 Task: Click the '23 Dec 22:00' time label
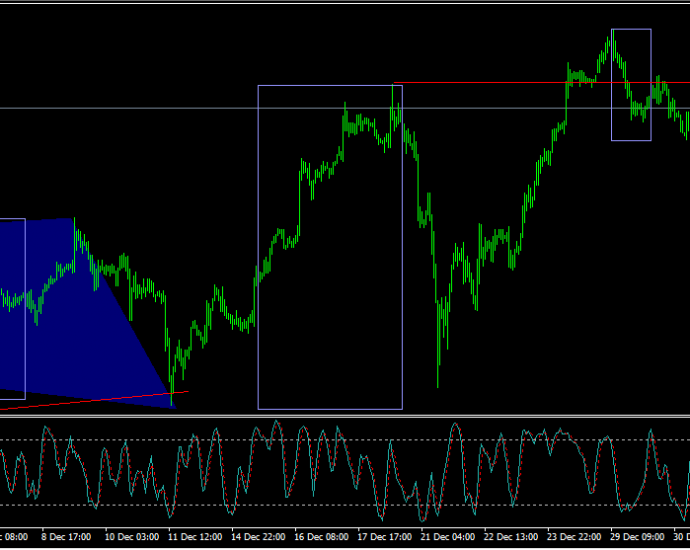pyautogui.click(x=574, y=537)
